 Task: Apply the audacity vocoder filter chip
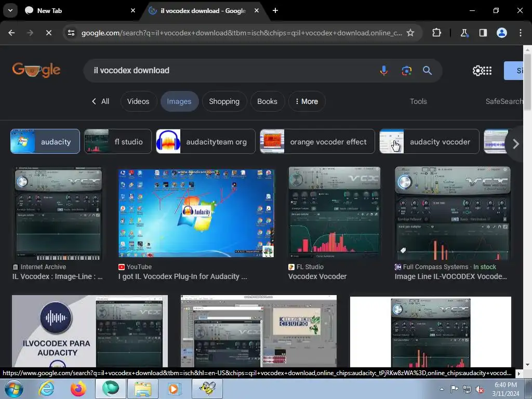click(429, 141)
